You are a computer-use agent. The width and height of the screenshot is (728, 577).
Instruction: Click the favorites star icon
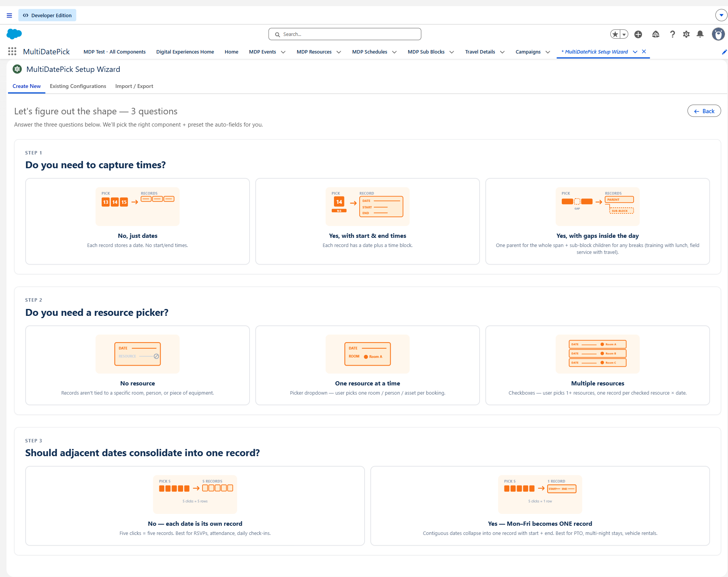615,34
